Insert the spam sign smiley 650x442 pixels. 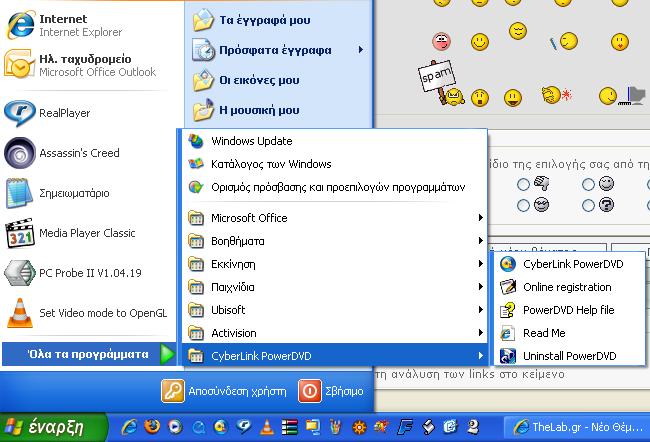click(440, 83)
